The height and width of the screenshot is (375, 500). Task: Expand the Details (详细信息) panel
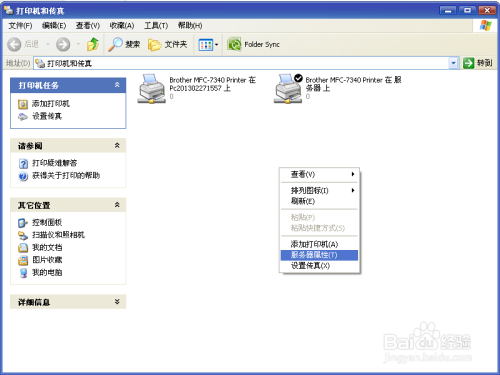pos(117,302)
